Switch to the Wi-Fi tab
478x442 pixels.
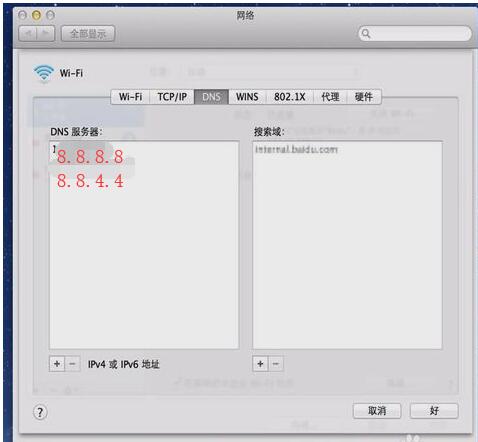(x=130, y=97)
